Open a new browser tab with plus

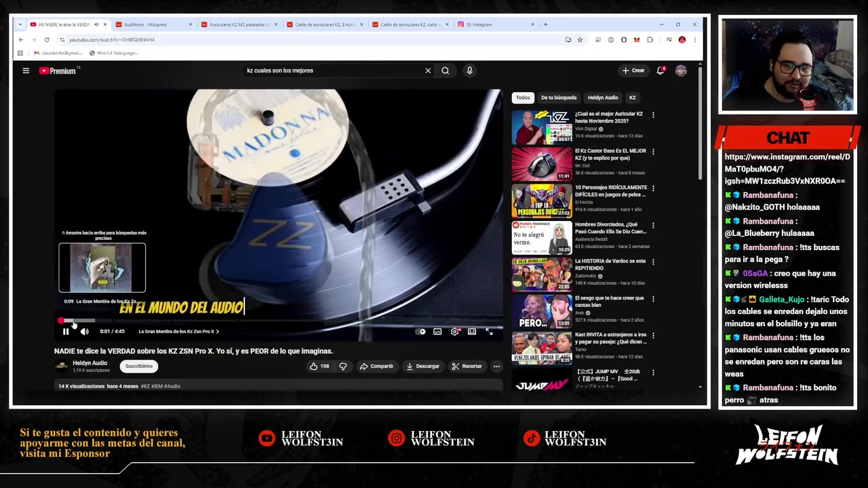click(545, 24)
